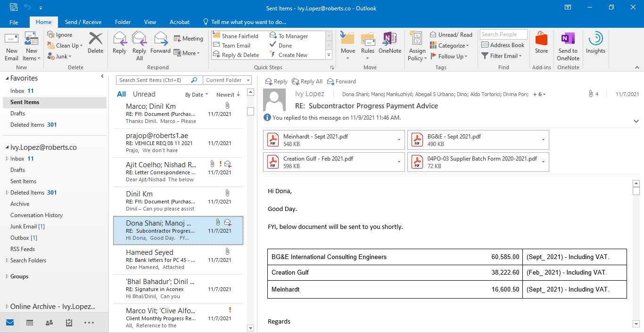644x333 pixels.
Task: Show only Unread messages filter
Action: point(144,94)
